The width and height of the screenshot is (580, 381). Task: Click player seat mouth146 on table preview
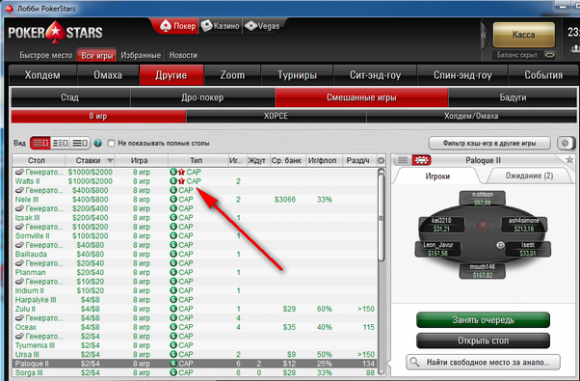[482, 271]
